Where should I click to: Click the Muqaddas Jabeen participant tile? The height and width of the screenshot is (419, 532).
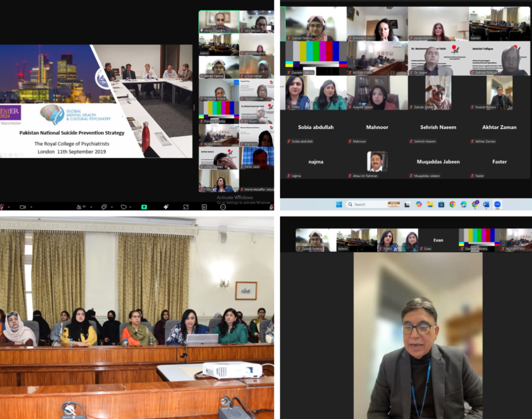[x=438, y=161]
